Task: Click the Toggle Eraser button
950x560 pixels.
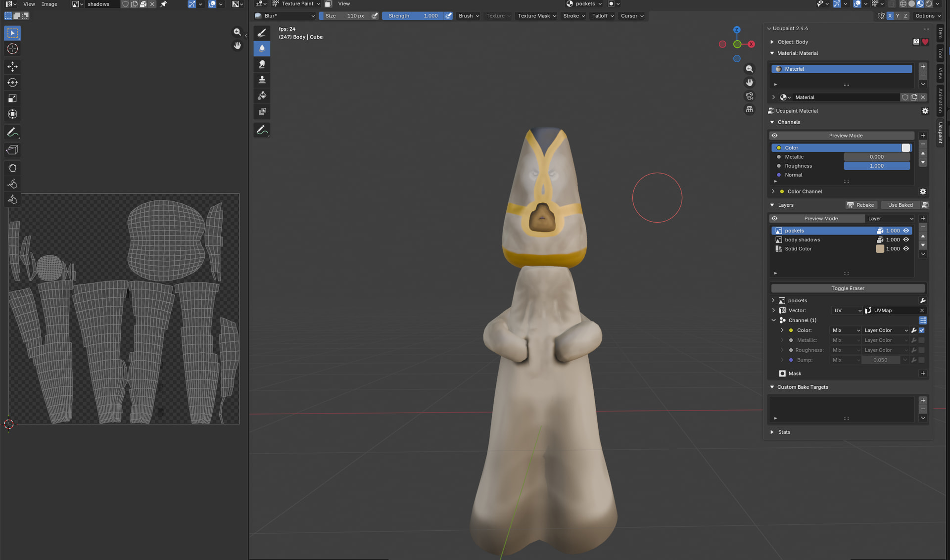Action: pyautogui.click(x=847, y=288)
